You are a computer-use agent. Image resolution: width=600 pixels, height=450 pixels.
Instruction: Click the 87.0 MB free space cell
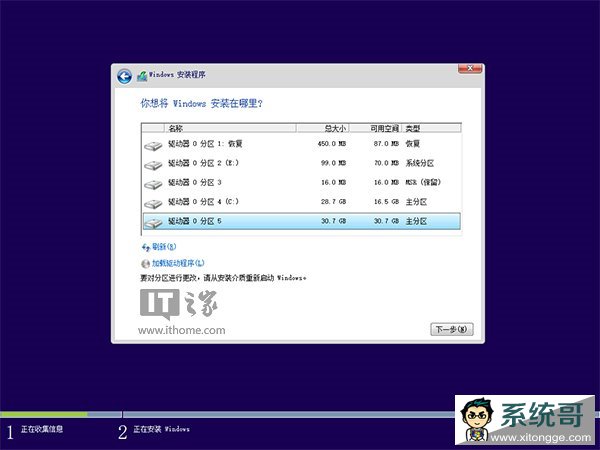[386, 144]
